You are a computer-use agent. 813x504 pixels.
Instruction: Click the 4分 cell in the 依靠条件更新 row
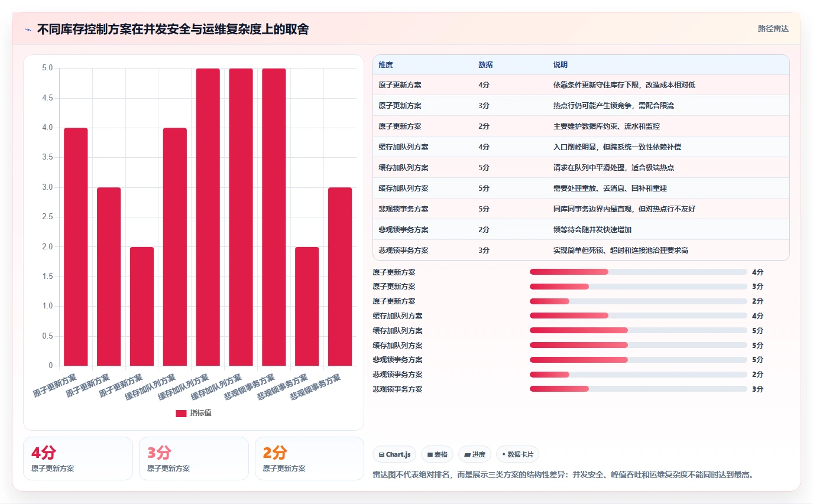(484, 85)
